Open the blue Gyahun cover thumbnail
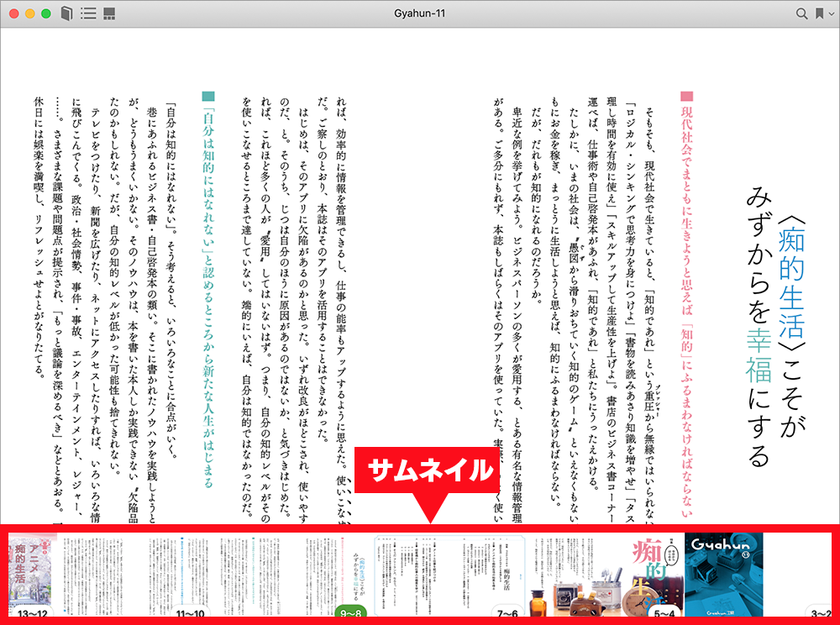Screen dimensions: 840x625 tap(724, 575)
